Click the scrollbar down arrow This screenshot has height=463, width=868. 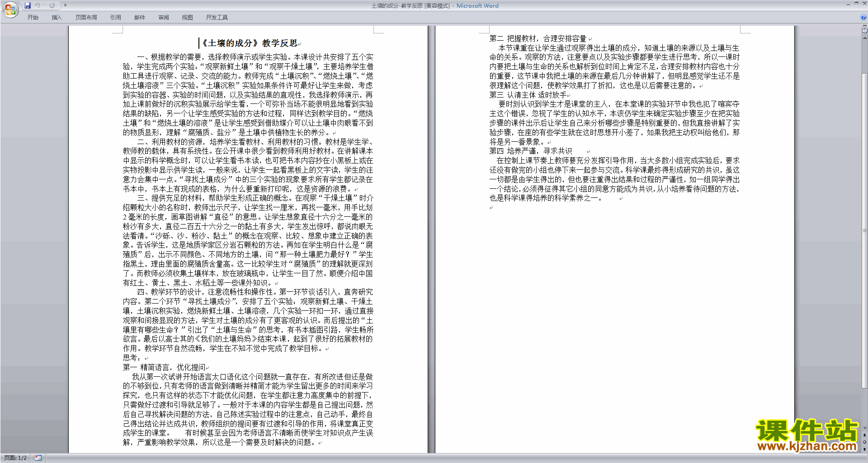[865, 428]
